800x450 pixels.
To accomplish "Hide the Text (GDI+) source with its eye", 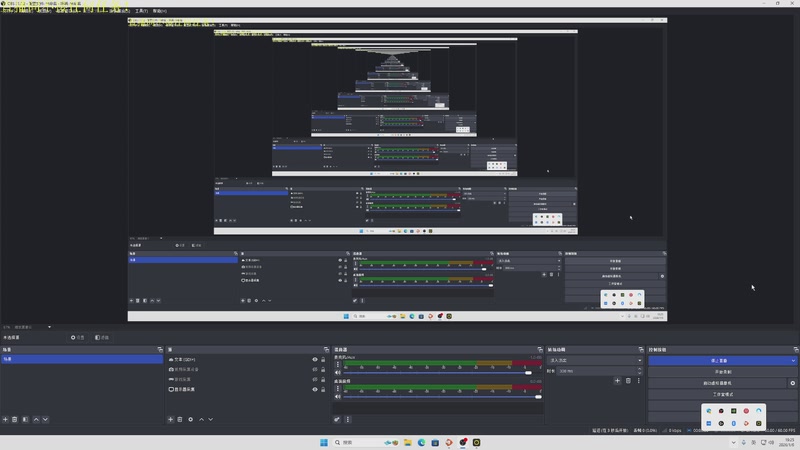I will pyautogui.click(x=315, y=360).
